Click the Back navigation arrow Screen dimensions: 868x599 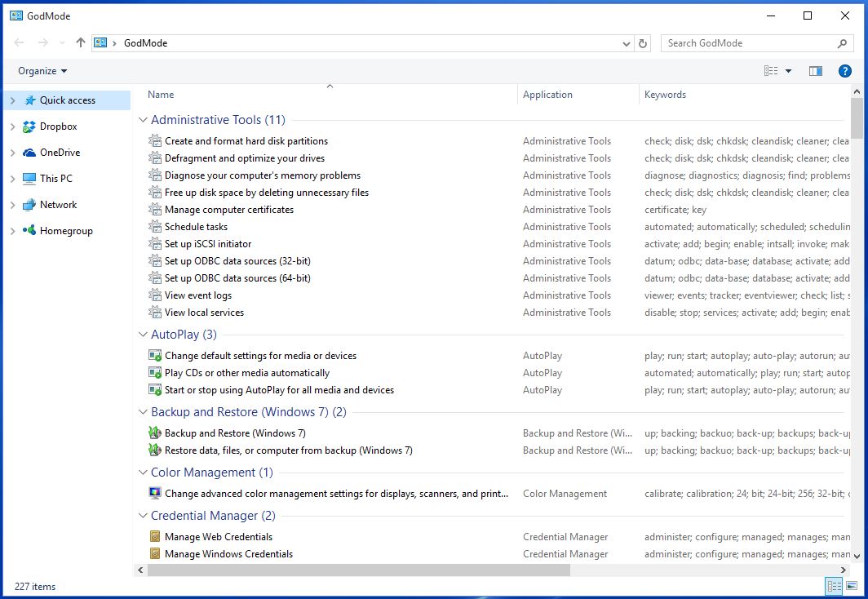point(18,42)
